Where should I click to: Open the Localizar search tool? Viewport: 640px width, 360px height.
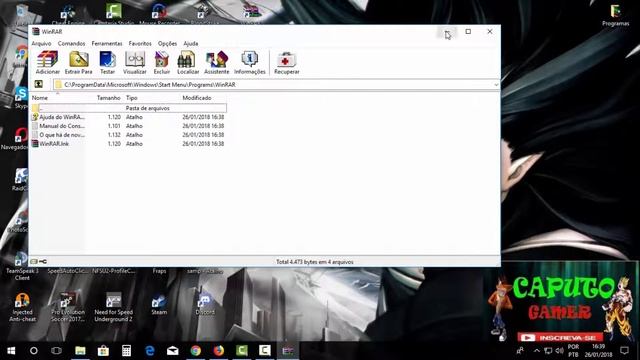click(188, 62)
